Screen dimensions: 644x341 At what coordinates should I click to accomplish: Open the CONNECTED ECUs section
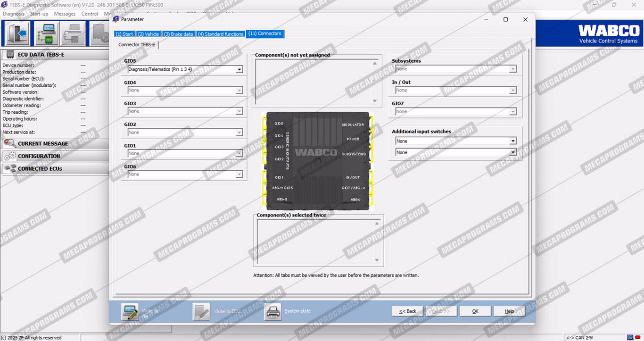tap(40, 168)
